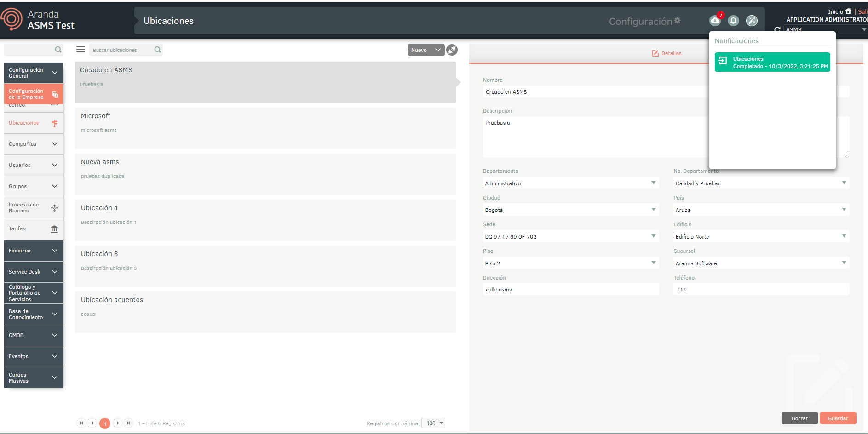Screen dimensions: 868x434
Task: Open the Ubicaciones Completado notification
Action: [772, 62]
